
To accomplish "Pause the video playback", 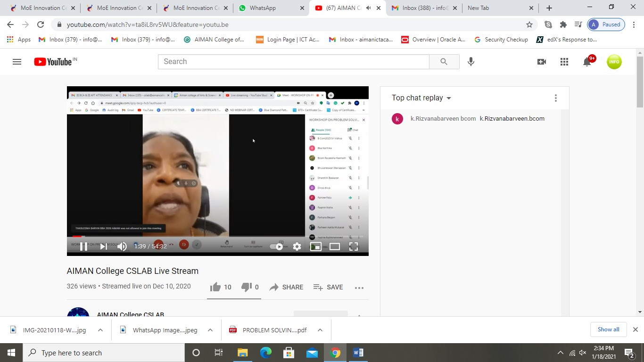I will [83, 246].
